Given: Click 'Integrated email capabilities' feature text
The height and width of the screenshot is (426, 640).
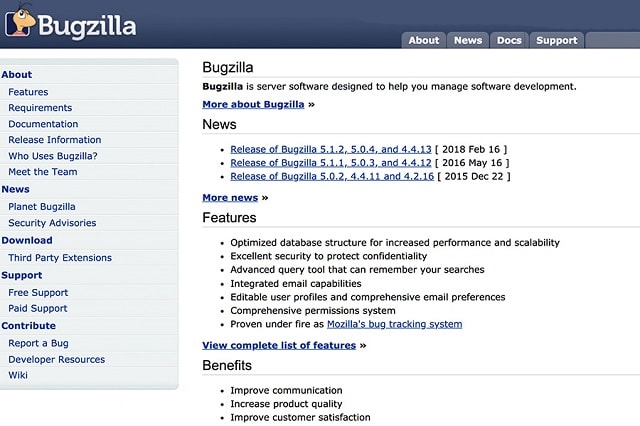Looking at the screenshot, I should point(296,284).
